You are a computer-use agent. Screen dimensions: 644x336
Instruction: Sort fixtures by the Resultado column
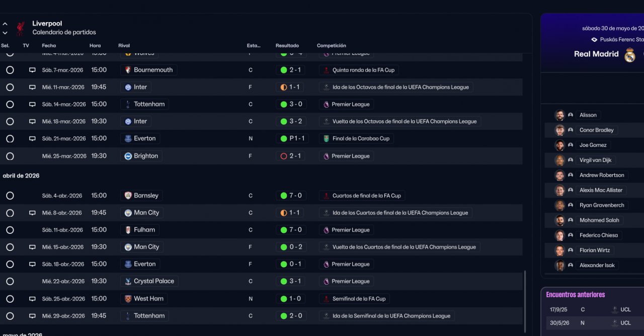click(x=287, y=46)
